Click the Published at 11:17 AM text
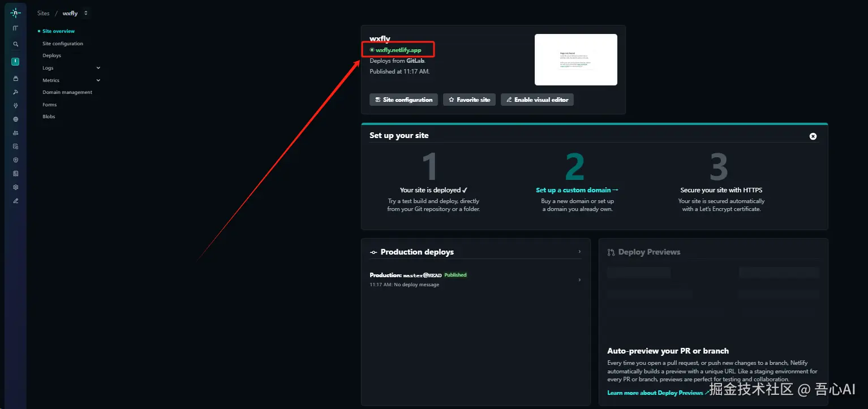Screen dimensions: 868x409 coord(399,71)
